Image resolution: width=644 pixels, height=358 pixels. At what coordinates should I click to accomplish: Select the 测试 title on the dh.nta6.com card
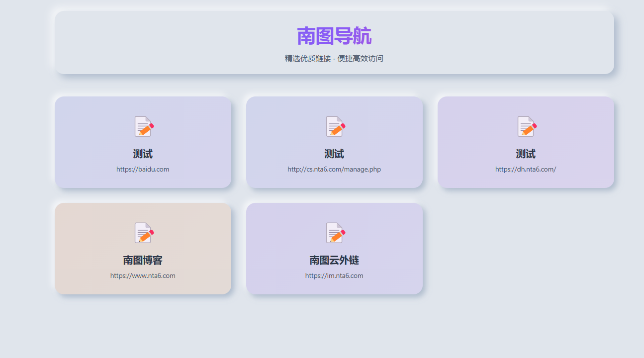click(526, 154)
